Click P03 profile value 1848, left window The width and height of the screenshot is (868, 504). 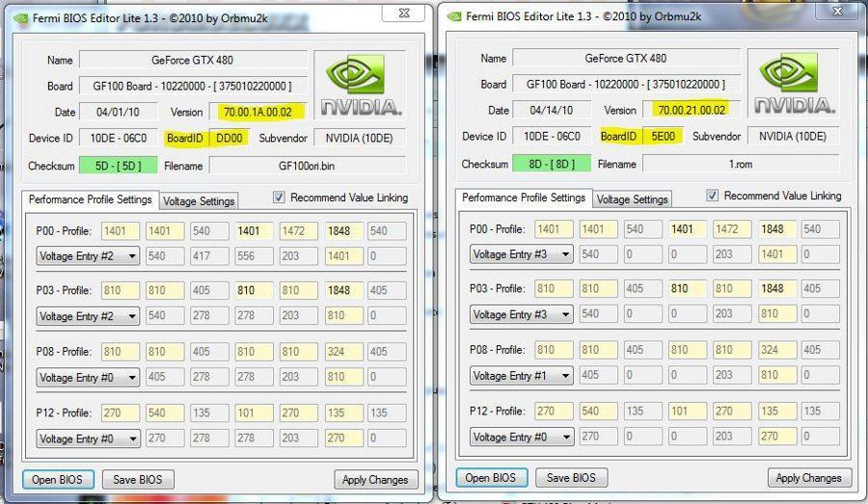[343, 290]
